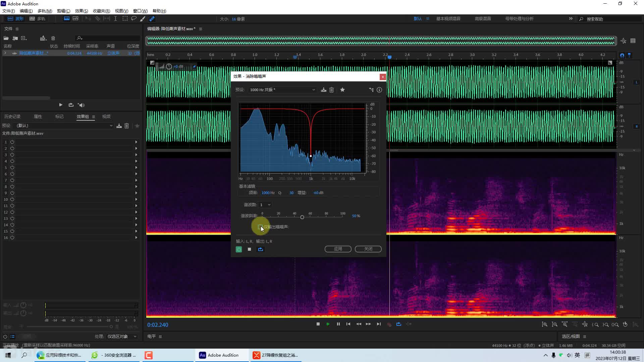The image size is (644, 362).
Task: Click the record button
Action: coord(389,324)
